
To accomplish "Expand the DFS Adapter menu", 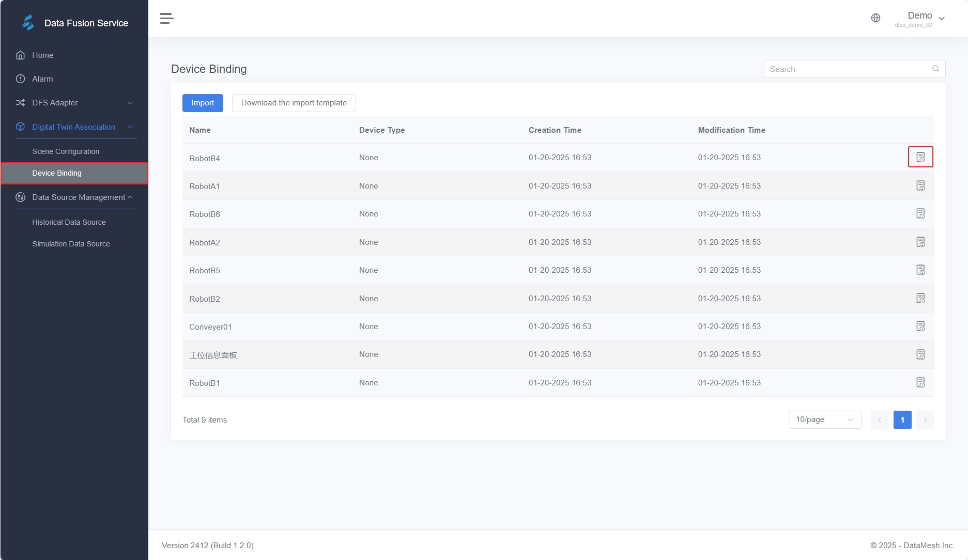I will [75, 103].
